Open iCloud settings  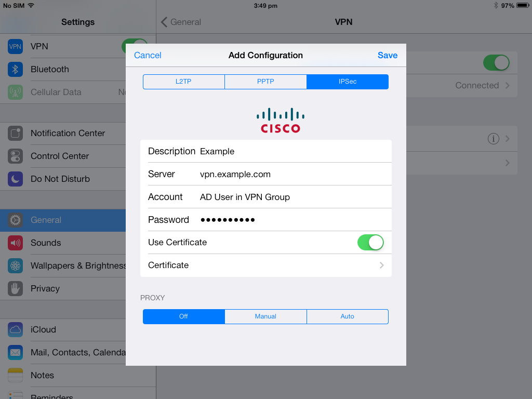(x=63, y=329)
